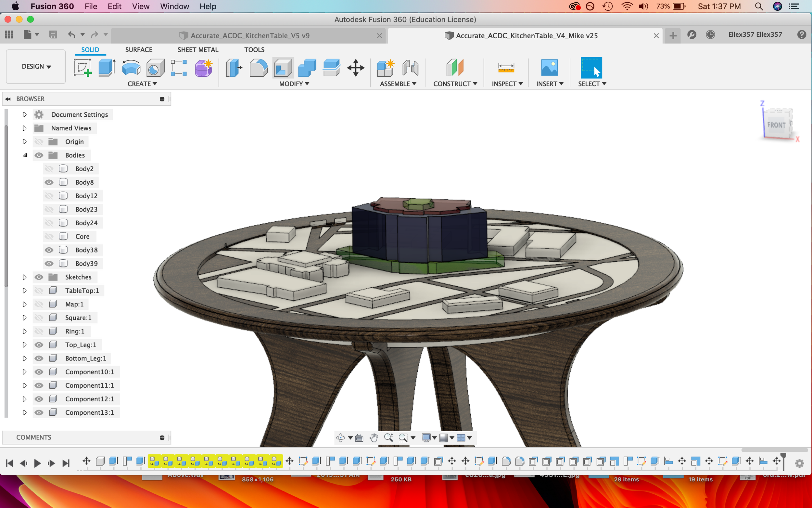Switch to the SURFACE ribbon tab
Image resolution: width=812 pixels, height=508 pixels.
(139, 49)
